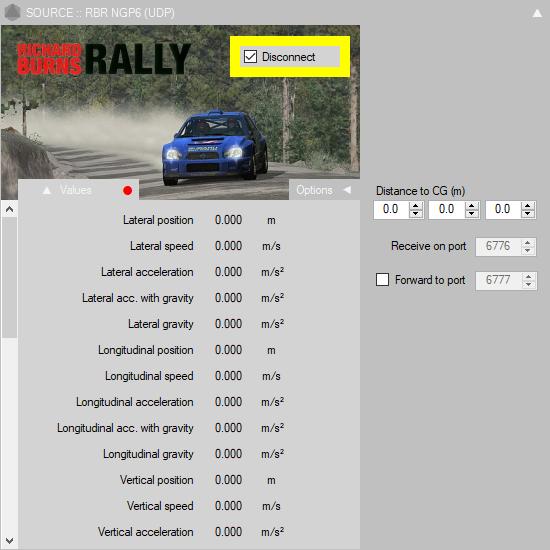This screenshot has width=550, height=550.
Task: Select the Longitudinal gravity label
Action: (x=148, y=454)
